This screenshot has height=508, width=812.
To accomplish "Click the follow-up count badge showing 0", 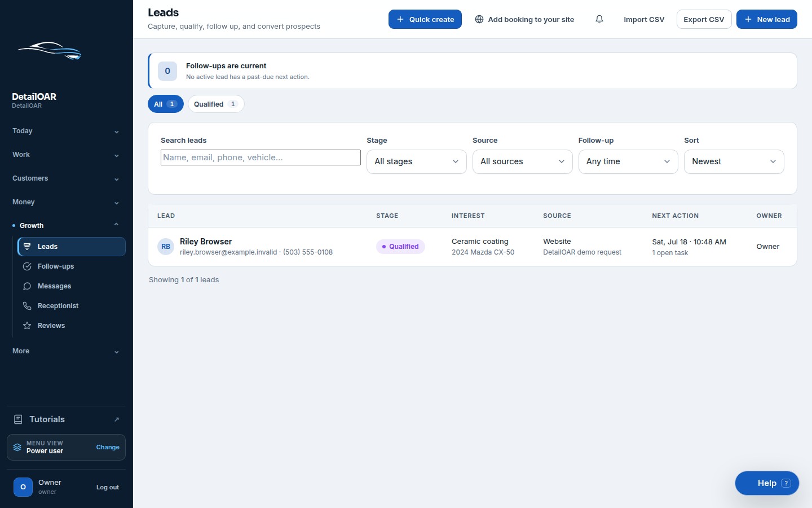I will 167,71.
